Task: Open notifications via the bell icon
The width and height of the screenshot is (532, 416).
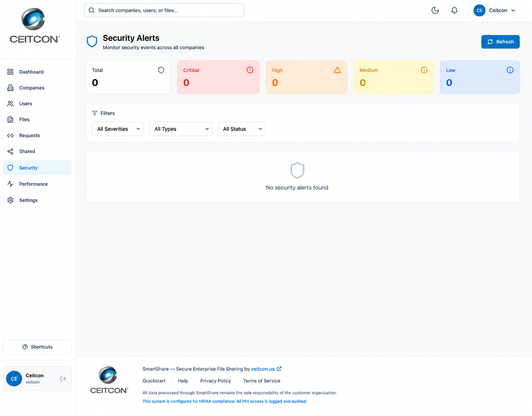Action: [x=454, y=10]
